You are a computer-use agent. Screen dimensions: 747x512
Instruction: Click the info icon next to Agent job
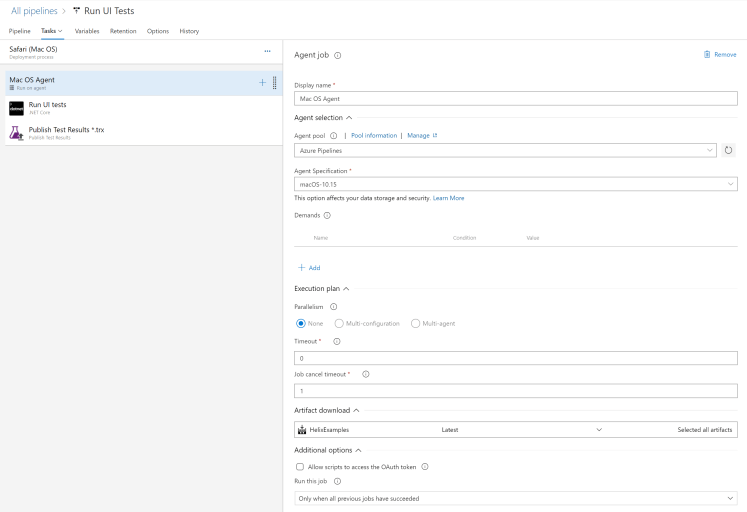(338, 56)
